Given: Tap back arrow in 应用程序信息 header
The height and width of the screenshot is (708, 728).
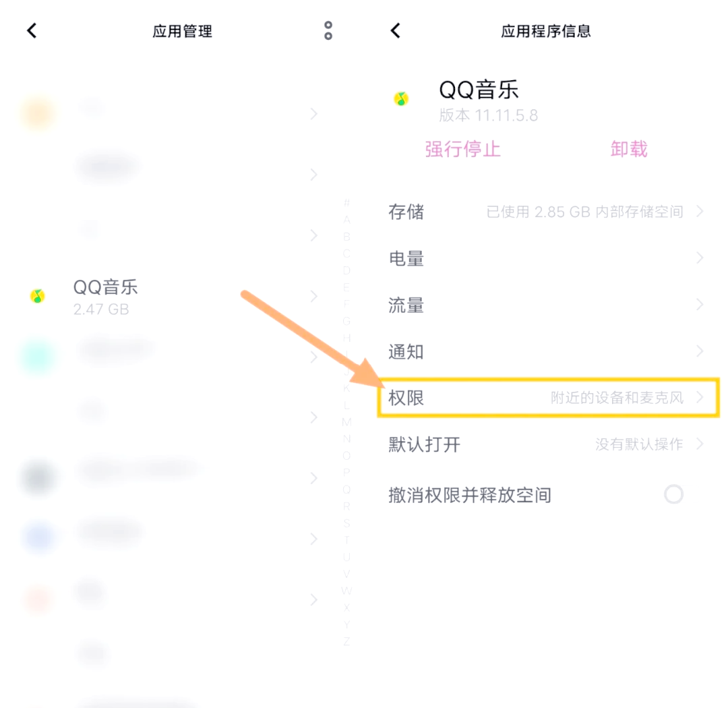Looking at the screenshot, I should pos(396,31).
